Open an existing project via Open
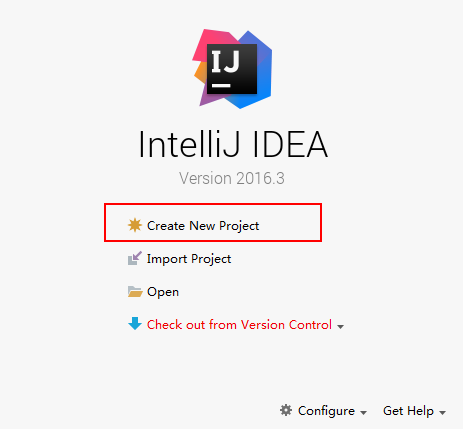Viewport: 463px width, 429px height. tap(163, 292)
